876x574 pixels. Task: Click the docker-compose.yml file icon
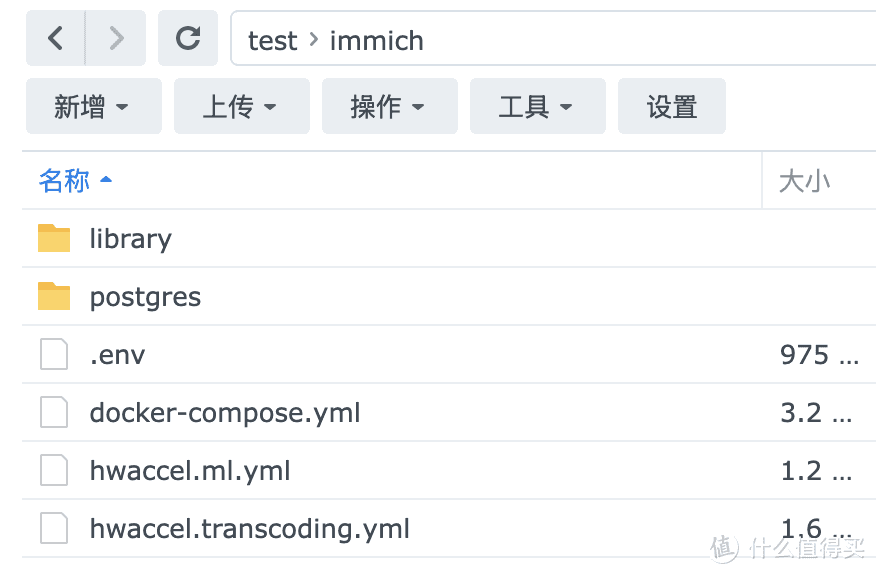pos(54,412)
